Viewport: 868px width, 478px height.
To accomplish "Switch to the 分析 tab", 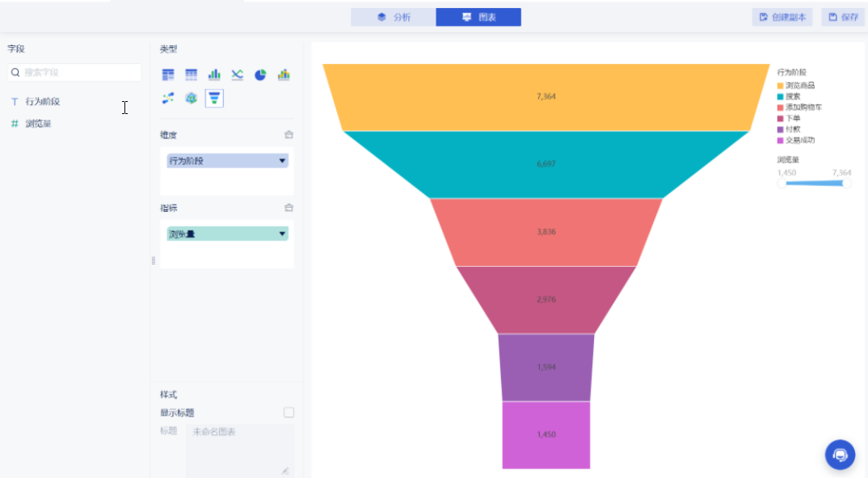I will click(394, 17).
